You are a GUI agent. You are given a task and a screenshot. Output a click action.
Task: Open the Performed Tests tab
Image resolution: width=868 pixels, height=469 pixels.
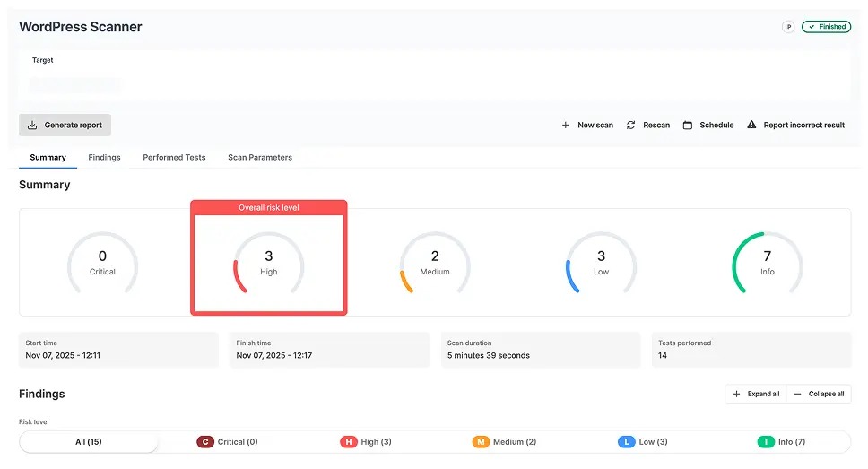pos(174,157)
